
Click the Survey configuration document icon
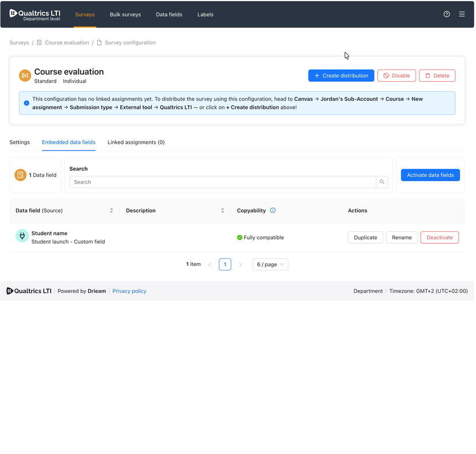(99, 43)
